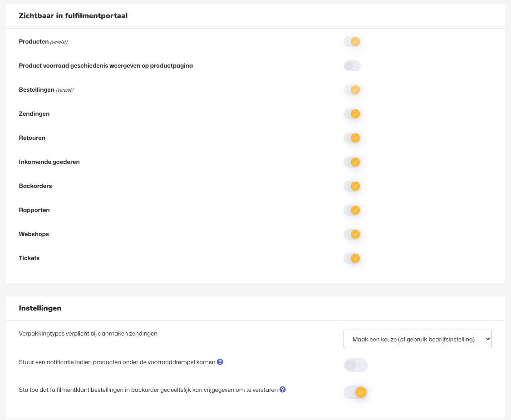Enable voorraaddrempel notification toggle

pyautogui.click(x=355, y=365)
